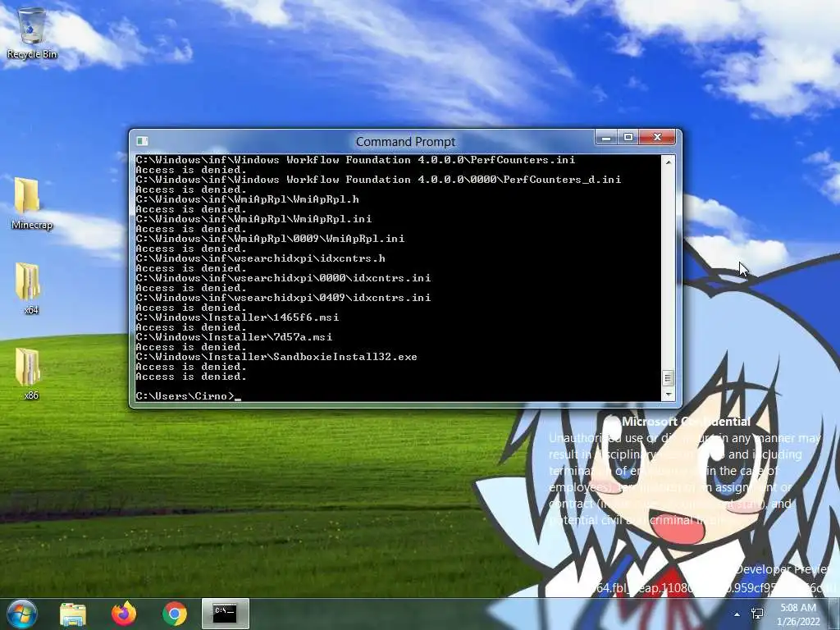The width and height of the screenshot is (840, 630).
Task: Maximize the Command Prompt window
Action: coord(628,138)
